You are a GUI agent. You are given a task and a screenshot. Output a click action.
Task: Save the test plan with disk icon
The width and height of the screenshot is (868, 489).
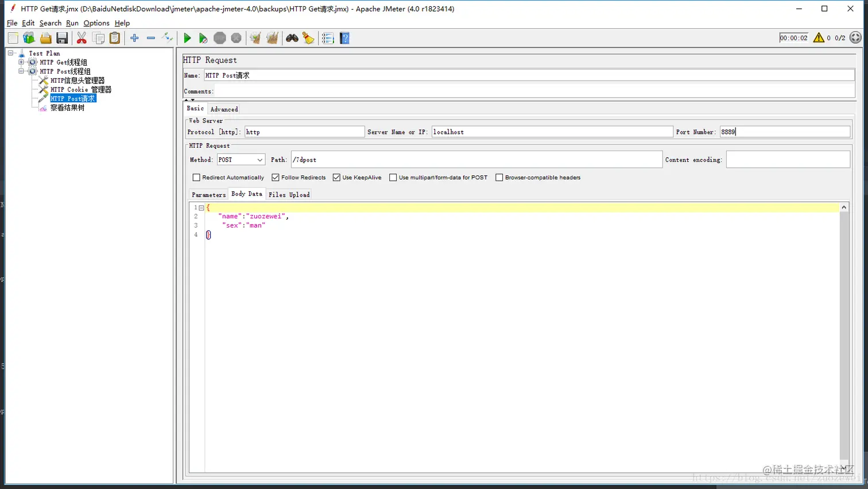pyautogui.click(x=62, y=38)
